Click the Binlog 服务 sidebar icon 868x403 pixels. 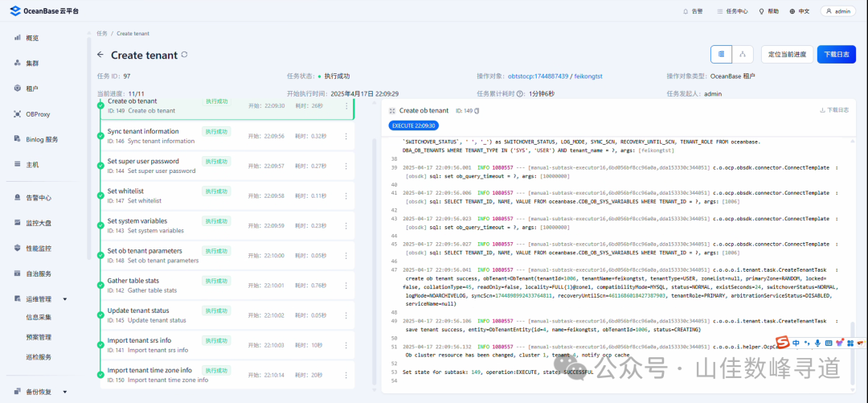pyautogui.click(x=17, y=139)
